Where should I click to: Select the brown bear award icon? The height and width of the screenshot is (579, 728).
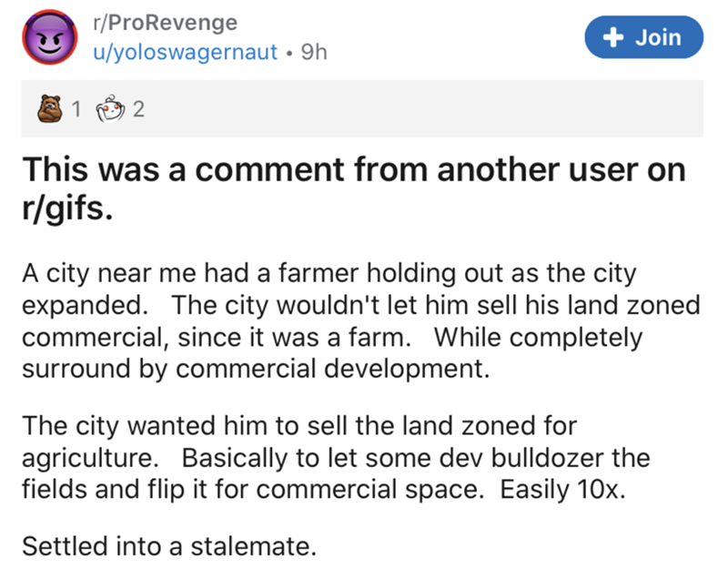tap(50, 108)
